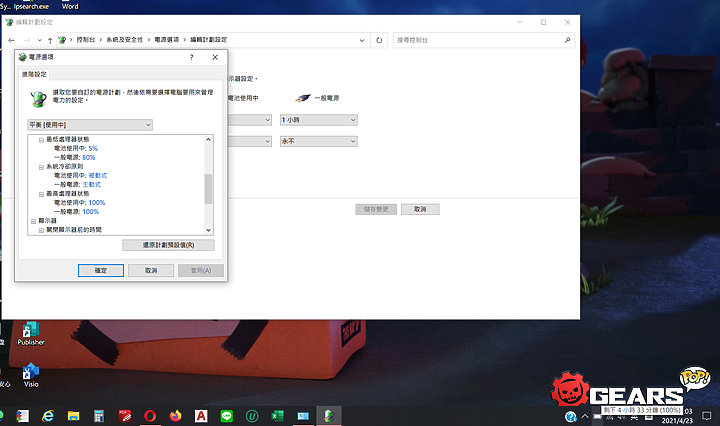Click 取消 in the 電源選項 dialog
Viewport: 720px width, 426px height.
(x=151, y=270)
